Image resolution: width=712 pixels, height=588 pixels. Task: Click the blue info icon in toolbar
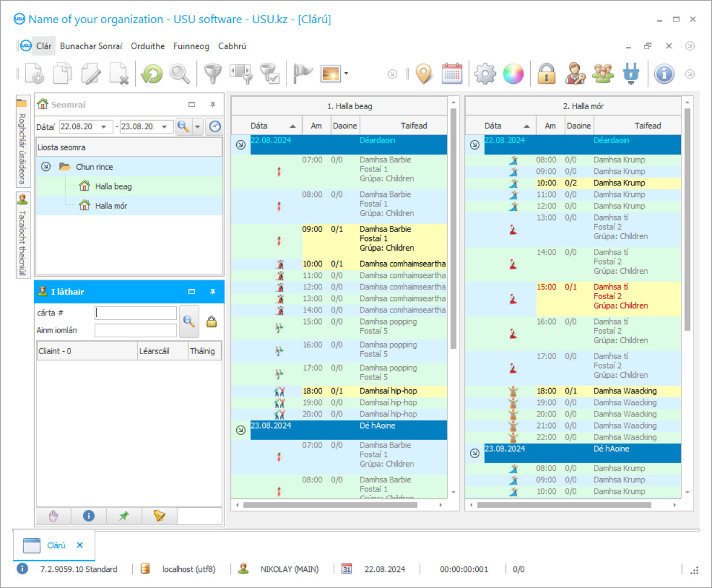pos(664,74)
